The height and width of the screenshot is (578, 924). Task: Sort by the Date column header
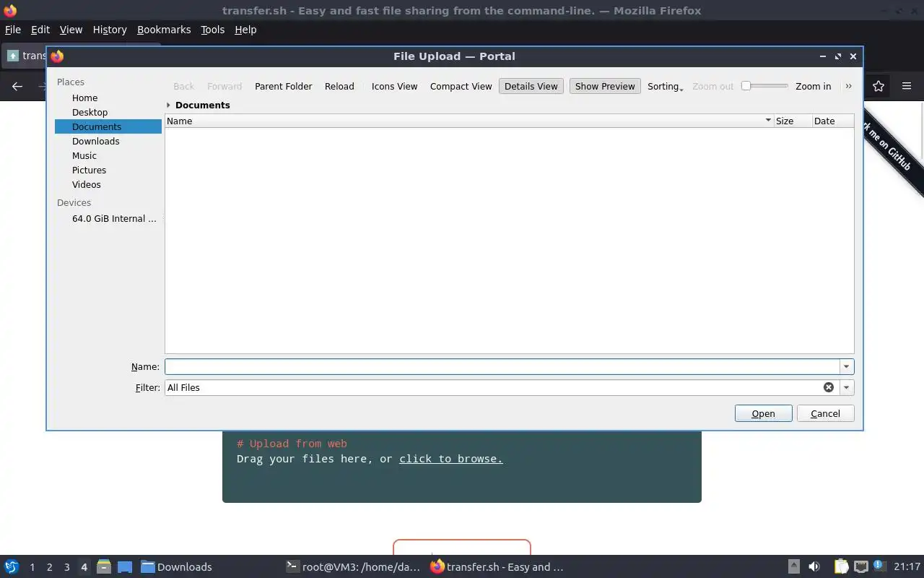[833, 121]
